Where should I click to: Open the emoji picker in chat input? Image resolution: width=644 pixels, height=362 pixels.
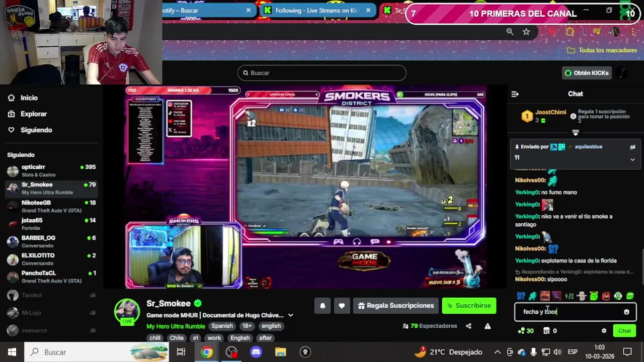pos(626,312)
